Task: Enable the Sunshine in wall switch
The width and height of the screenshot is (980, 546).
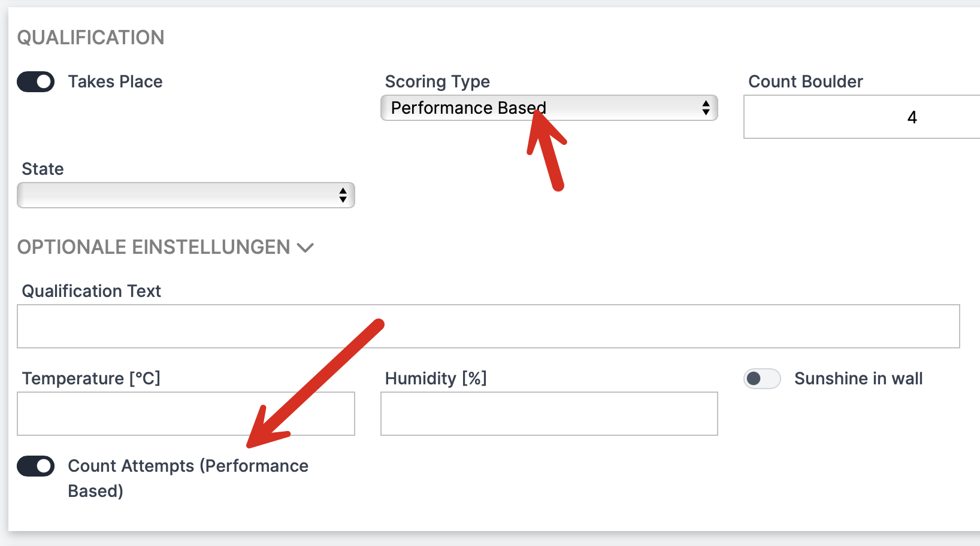Action: tap(762, 379)
